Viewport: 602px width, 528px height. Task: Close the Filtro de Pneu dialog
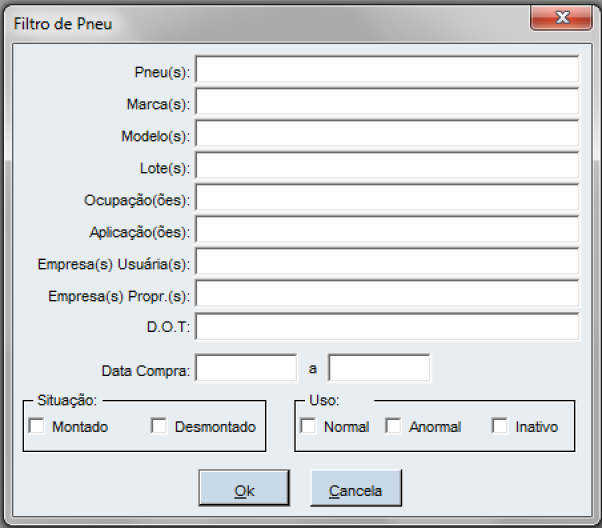coord(564,19)
